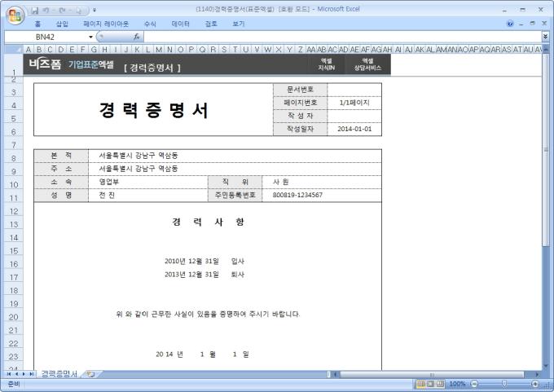The image size is (554, 392).
Task: Click horizontal scrollbar left arrow
Action: 336,374
